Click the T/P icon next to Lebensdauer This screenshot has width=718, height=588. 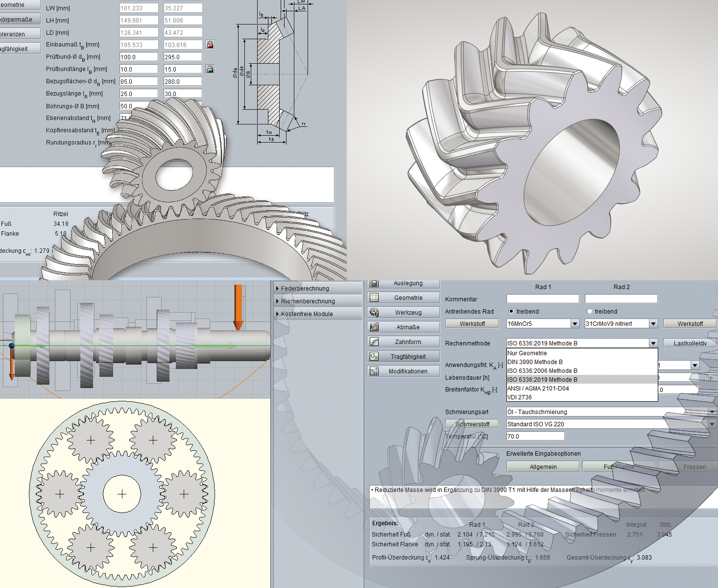(x=709, y=377)
